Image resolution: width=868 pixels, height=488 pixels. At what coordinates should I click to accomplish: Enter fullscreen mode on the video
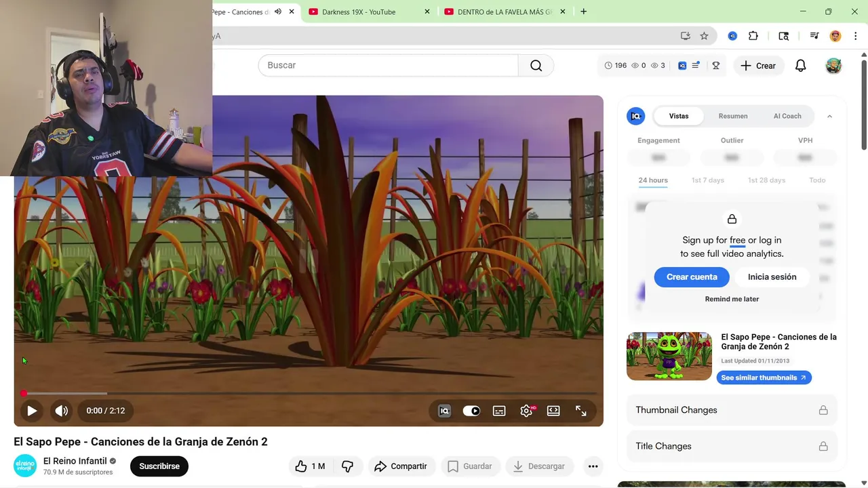581,411
